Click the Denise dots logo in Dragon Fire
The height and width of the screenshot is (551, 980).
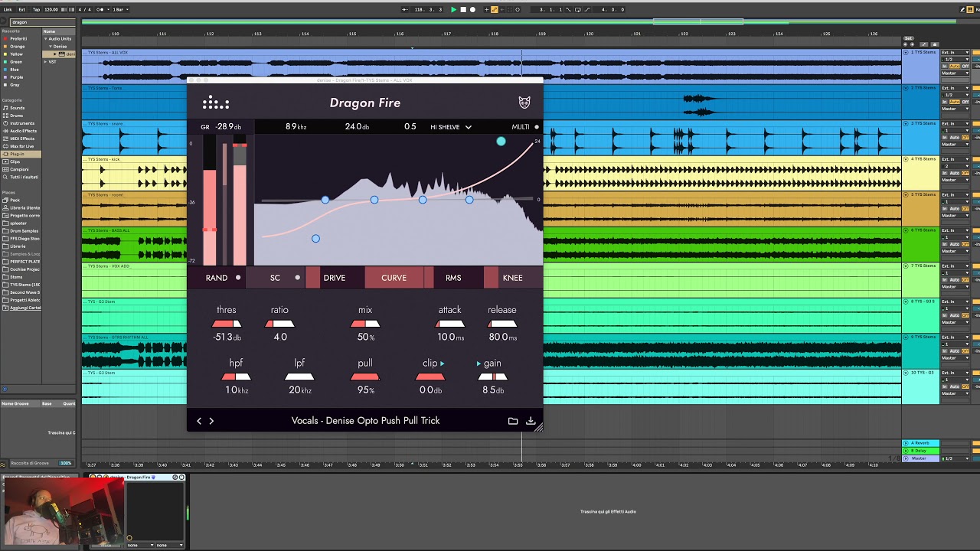(216, 103)
